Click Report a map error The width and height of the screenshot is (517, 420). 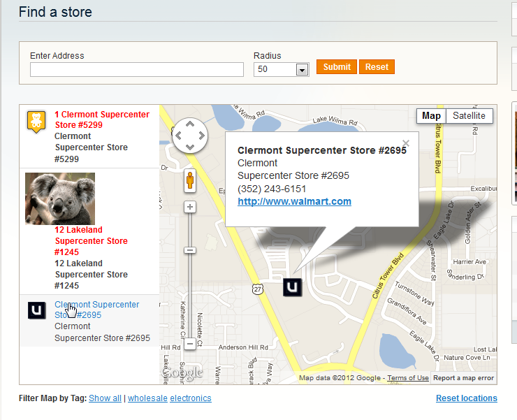tap(463, 378)
